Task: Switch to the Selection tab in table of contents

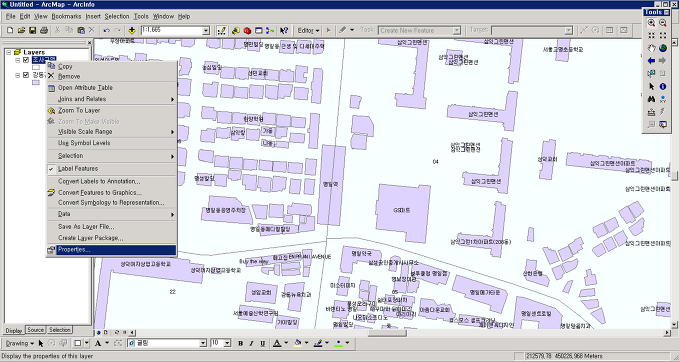Action: click(x=59, y=330)
